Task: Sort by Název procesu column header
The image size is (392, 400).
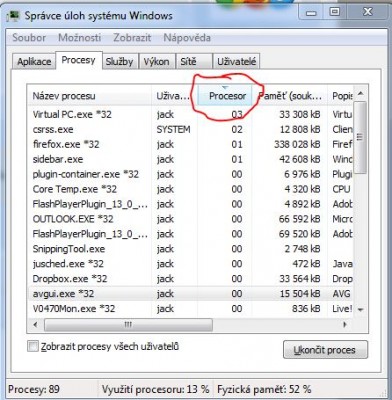Action: coord(89,96)
